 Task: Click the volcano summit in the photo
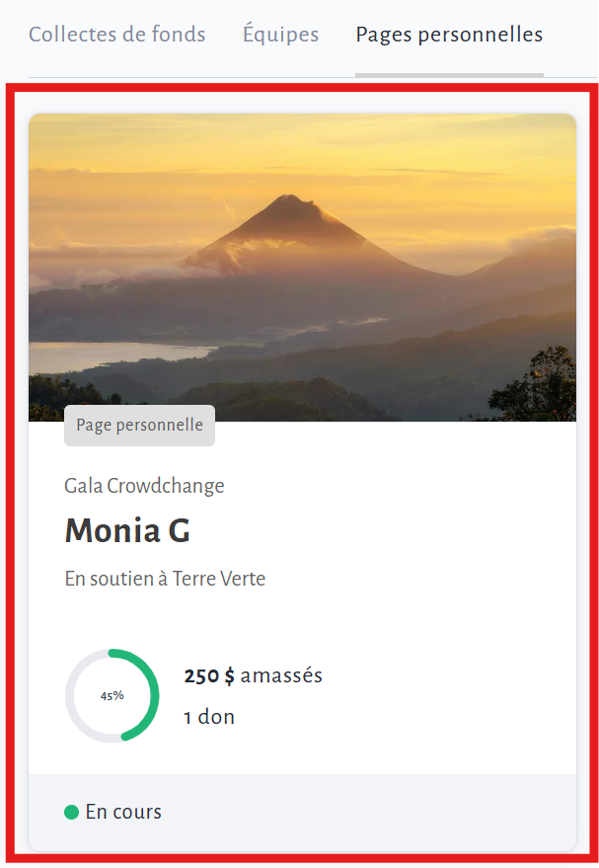coord(287,200)
